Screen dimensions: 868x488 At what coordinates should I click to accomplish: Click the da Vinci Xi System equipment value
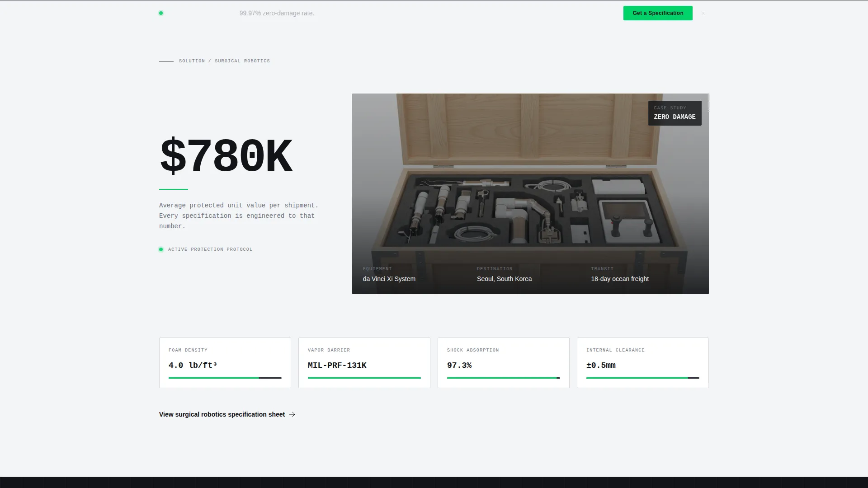tap(389, 279)
